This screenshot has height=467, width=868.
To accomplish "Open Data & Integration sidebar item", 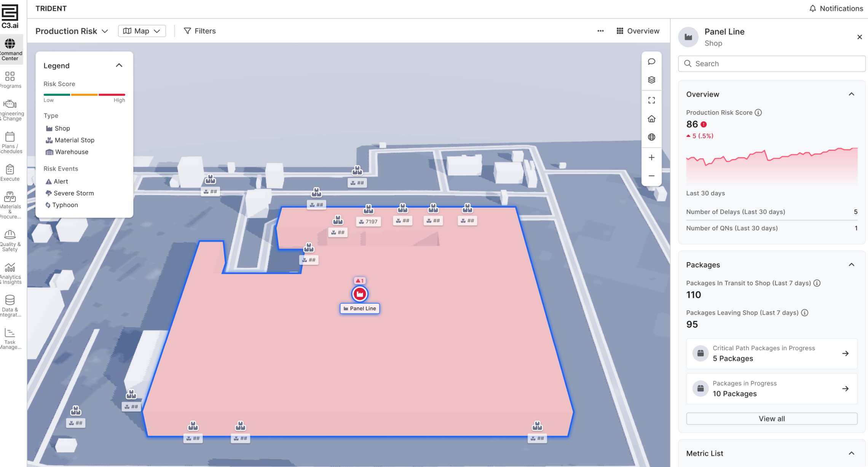I will pyautogui.click(x=10, y=306).
